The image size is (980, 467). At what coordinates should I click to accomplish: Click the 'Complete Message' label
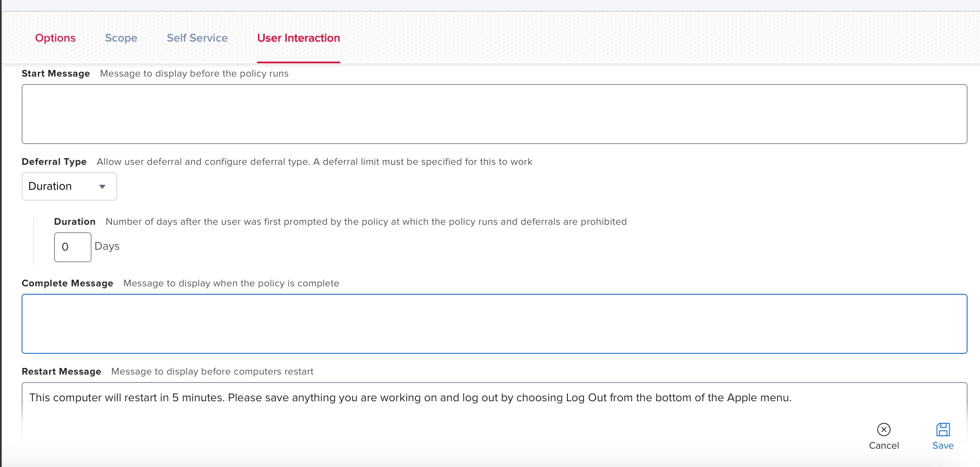click(x=67, y=283)
